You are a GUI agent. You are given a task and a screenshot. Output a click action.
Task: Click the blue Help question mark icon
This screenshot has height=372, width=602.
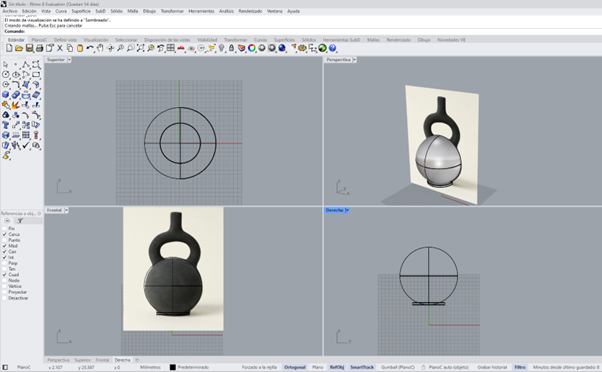click(x=332, y=48)
